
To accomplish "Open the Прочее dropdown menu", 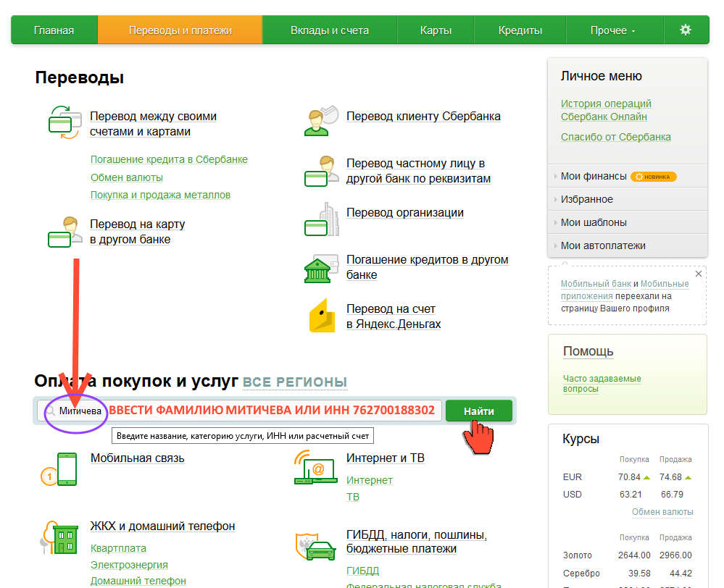I will [x=612, y=30].
